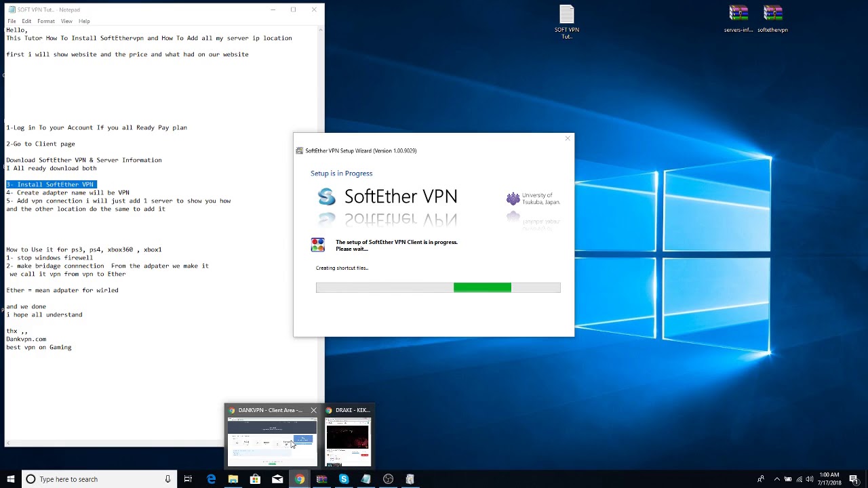Open Skype from the taskbar
Screen dimensions: 868x488
344,479
